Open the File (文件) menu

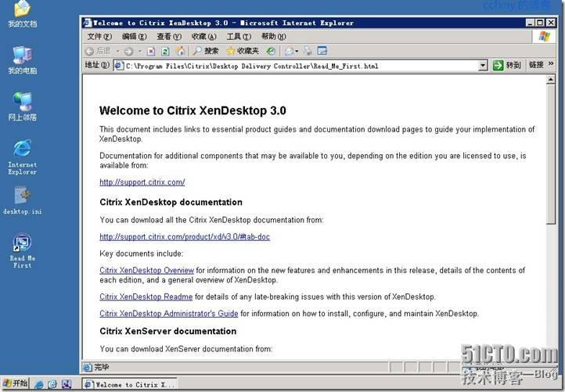tap(99, 37)
